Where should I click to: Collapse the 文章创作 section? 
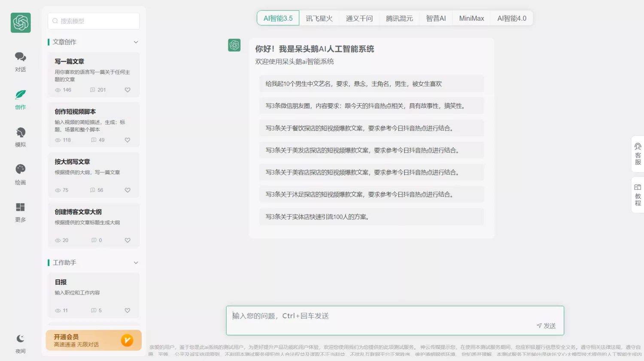[136, 42]
